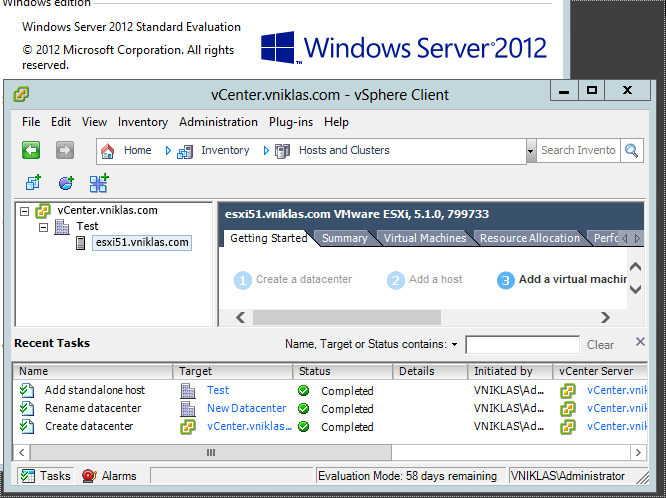Open the Inventory menu

[x=143, y=122]
